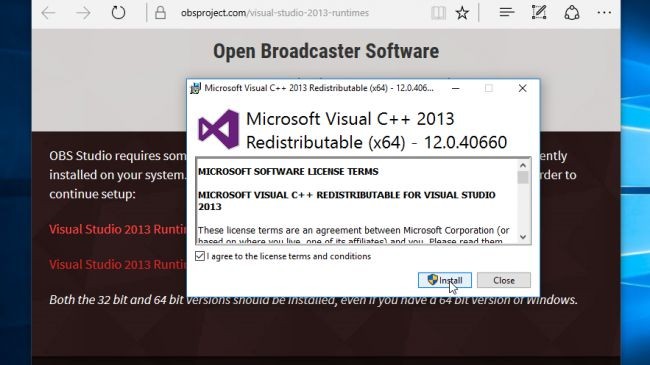This screenshot has width=650, height=365.
Task: Add page to favorites with star icon
Action: [x=462, y=13]
